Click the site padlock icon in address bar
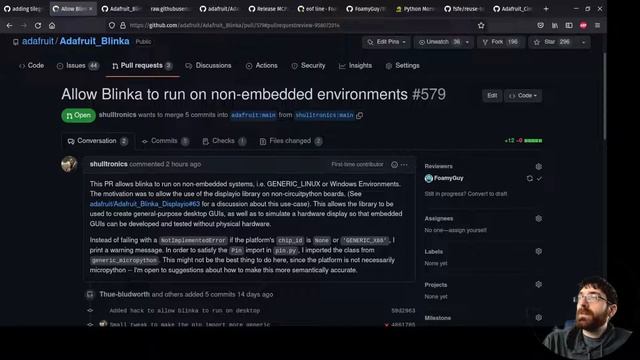The image size is (640, 360). 122,25
